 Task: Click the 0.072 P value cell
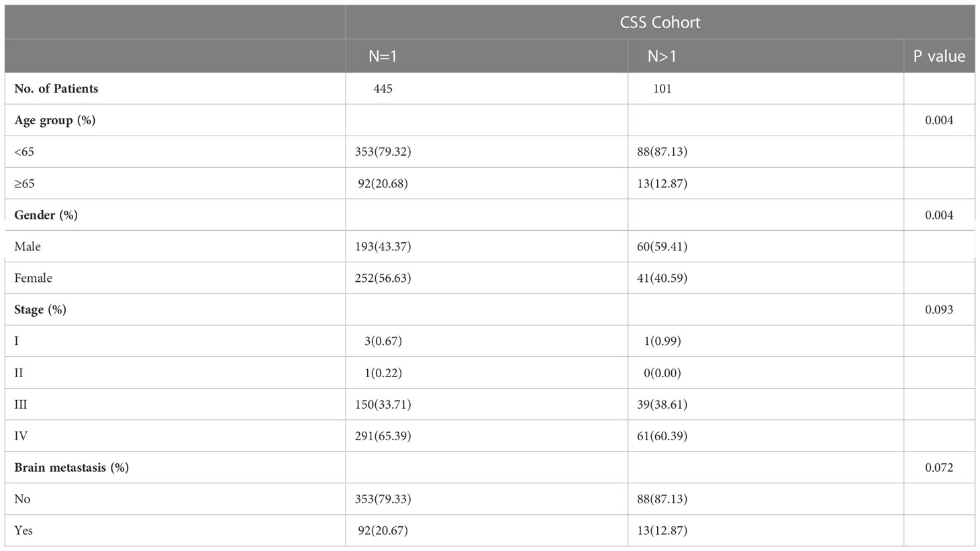(939, 467)
